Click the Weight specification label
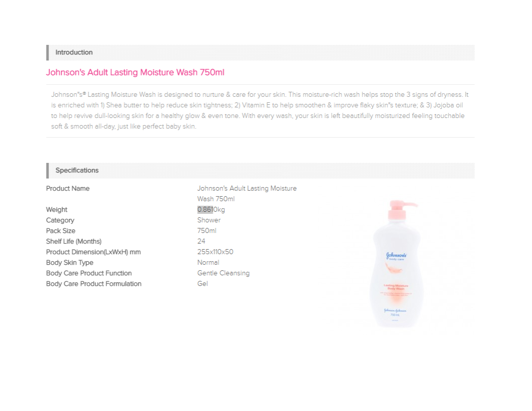This screenshot has width=532, height=411. click(x=56, y=210)
